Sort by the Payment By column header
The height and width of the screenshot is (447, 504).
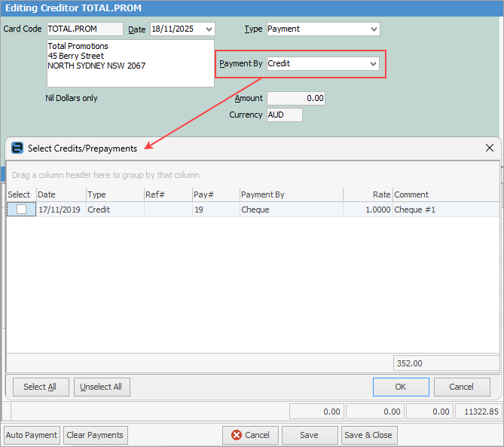292,194
